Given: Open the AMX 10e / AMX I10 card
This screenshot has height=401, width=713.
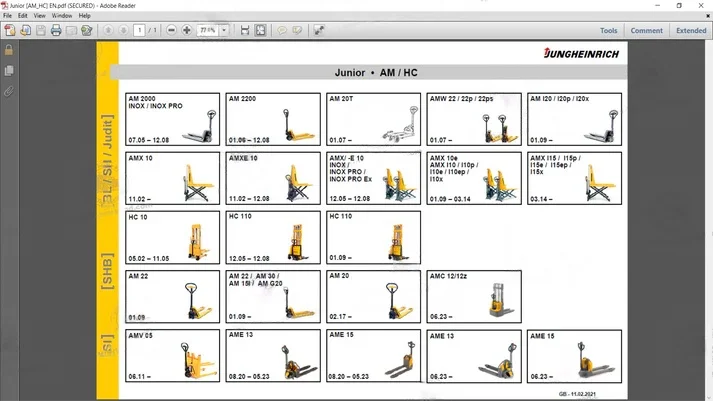Looking at the screenshot, I should coord(474,178).
